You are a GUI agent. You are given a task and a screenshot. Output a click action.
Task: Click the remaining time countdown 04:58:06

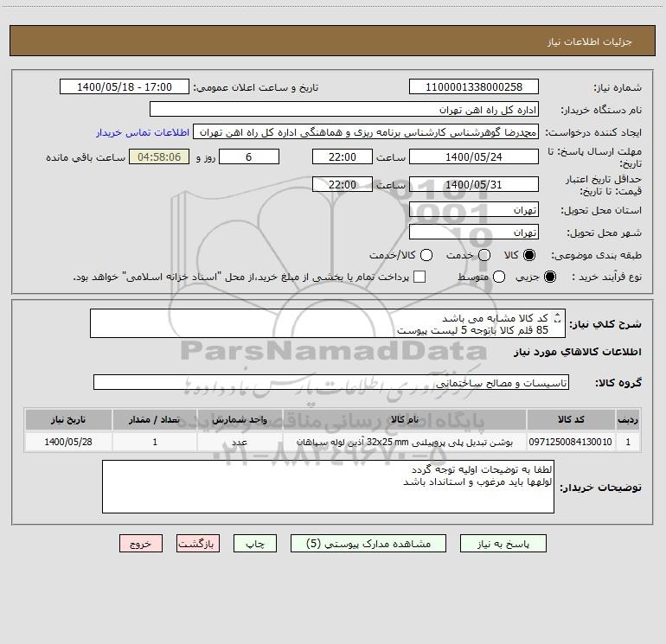(x=159, y=156)
